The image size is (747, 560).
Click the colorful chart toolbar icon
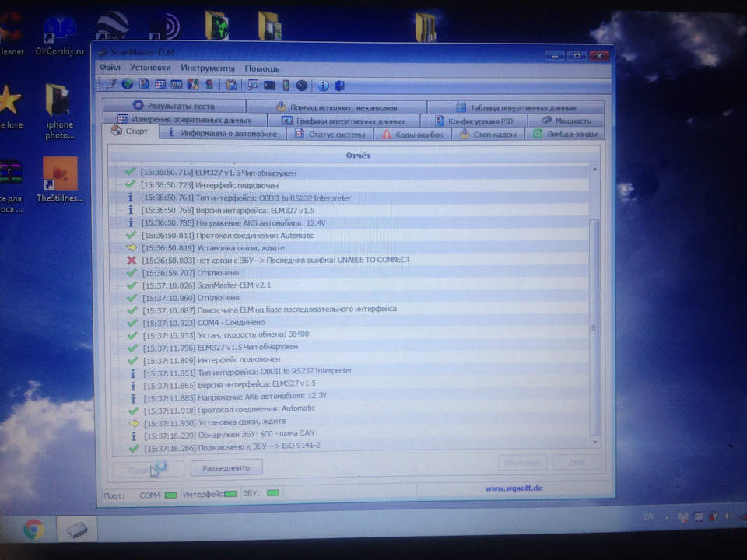[x=193, y=85]
